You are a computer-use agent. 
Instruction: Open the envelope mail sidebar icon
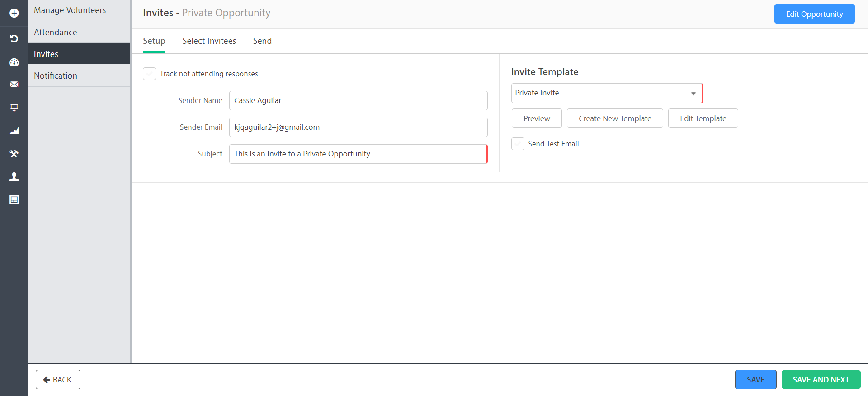pyautogui.click(x=14, y=85)
